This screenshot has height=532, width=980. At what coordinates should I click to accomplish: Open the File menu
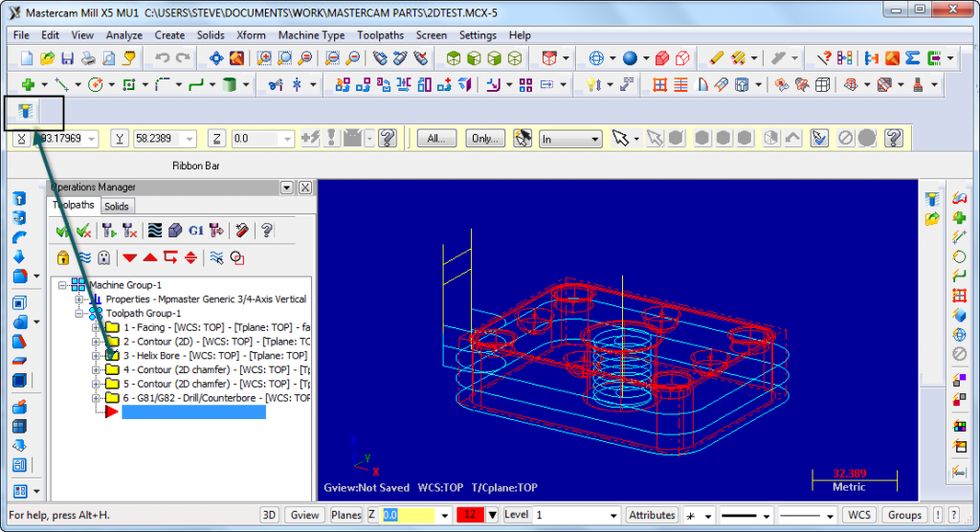pos(21,35)
